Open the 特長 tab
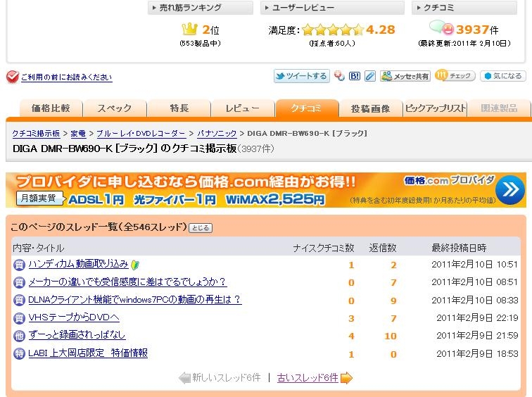The height and width of the screenshot is (397, 532). coord(179,108)
